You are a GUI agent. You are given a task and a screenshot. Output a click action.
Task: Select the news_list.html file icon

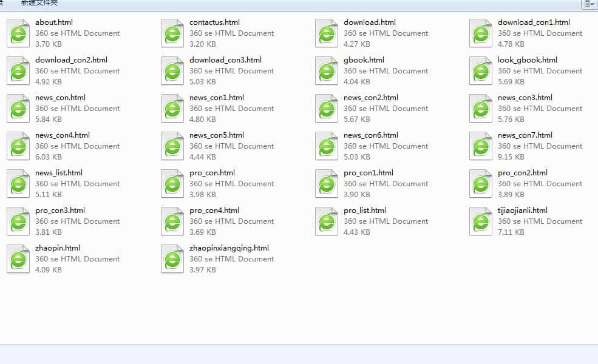18,184
